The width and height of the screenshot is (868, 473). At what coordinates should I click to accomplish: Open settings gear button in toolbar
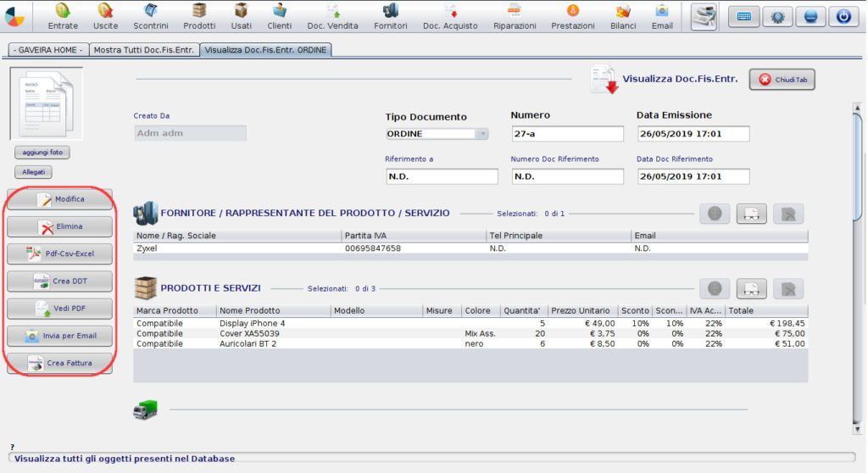pos(777,17)
